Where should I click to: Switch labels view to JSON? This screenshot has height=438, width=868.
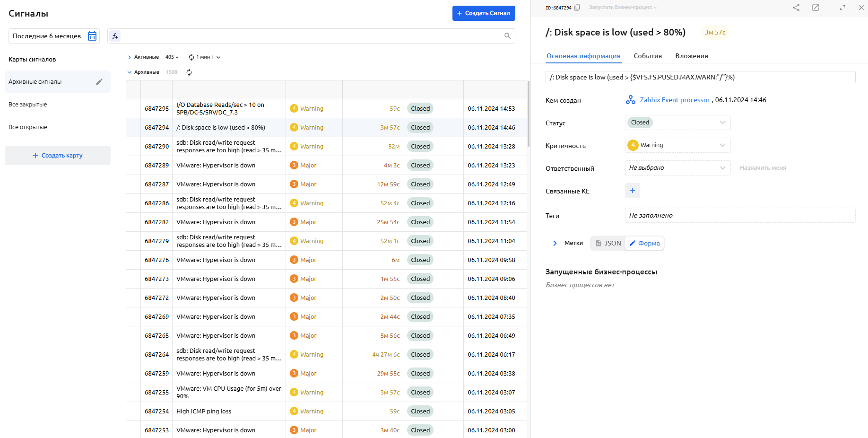(608, 243)
